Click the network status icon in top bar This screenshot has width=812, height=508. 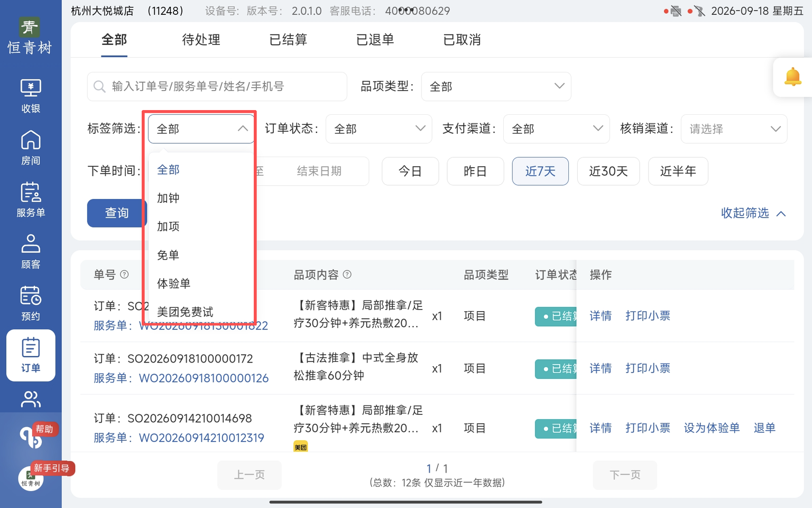coord(700,11)
